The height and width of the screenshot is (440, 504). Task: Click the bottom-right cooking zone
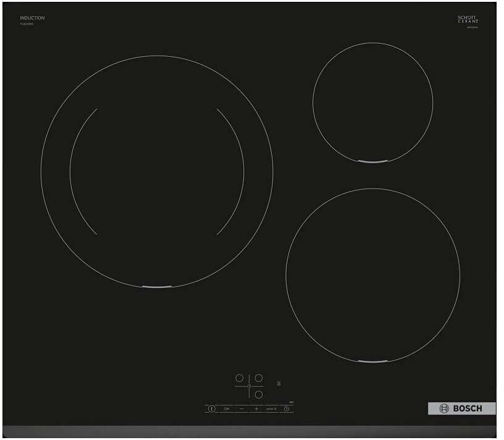point(372,275)
